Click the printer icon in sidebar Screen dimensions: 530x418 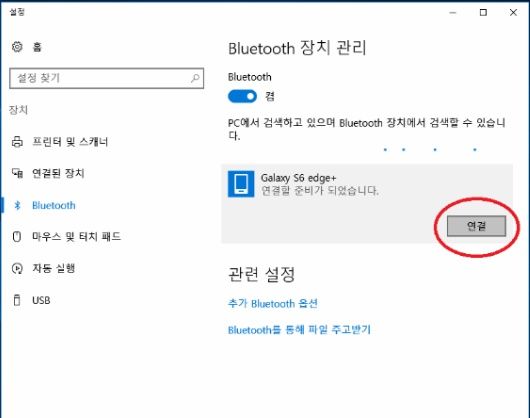[x=17, y=142]
